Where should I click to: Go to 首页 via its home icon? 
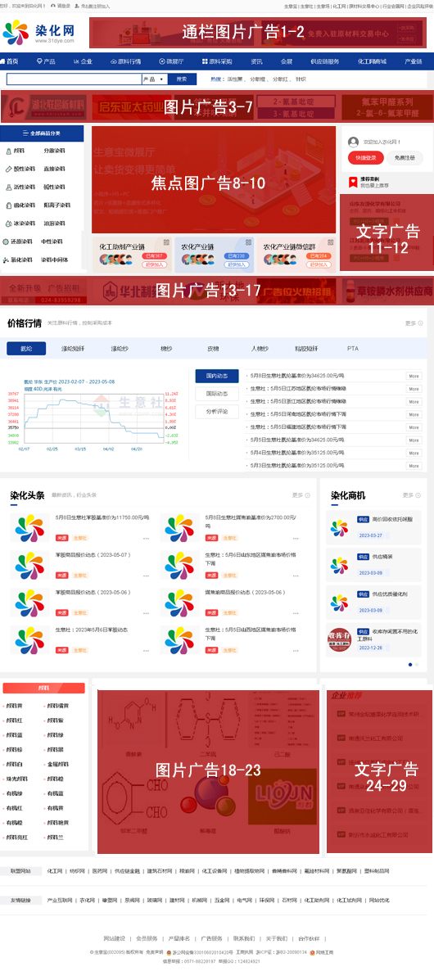(3, 61)
